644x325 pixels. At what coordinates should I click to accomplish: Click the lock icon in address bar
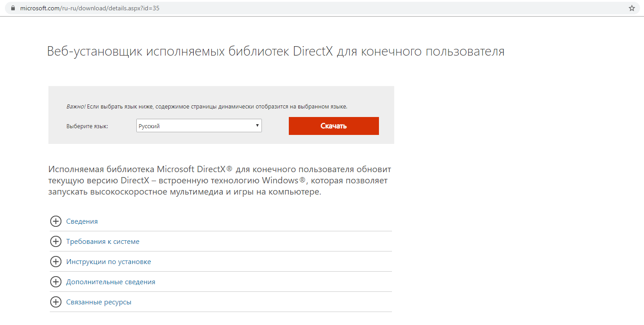pyautogui.click(x=13, y=8)
